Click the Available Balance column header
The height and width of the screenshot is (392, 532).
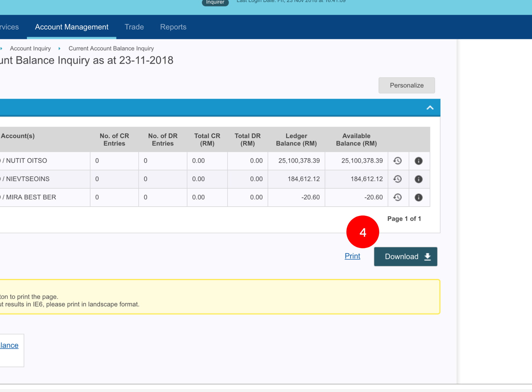click(356, 140)
